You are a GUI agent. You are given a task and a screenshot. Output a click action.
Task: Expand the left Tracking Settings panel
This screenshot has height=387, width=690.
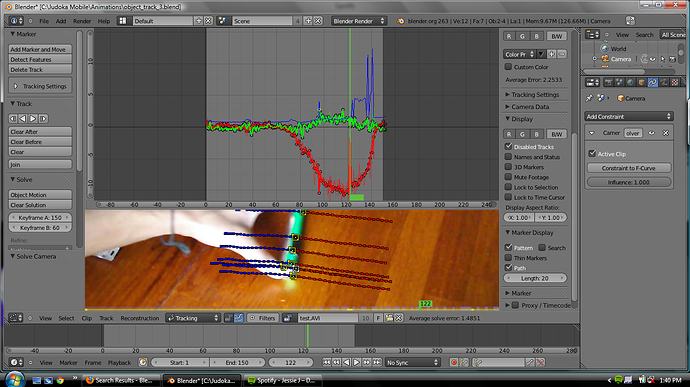[16, 86]
